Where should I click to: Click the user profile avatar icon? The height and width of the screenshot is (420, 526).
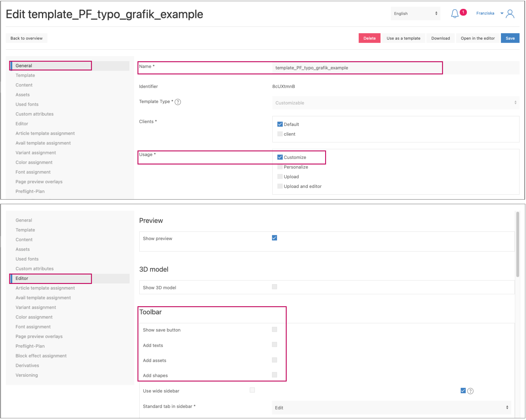pos(510,14)
